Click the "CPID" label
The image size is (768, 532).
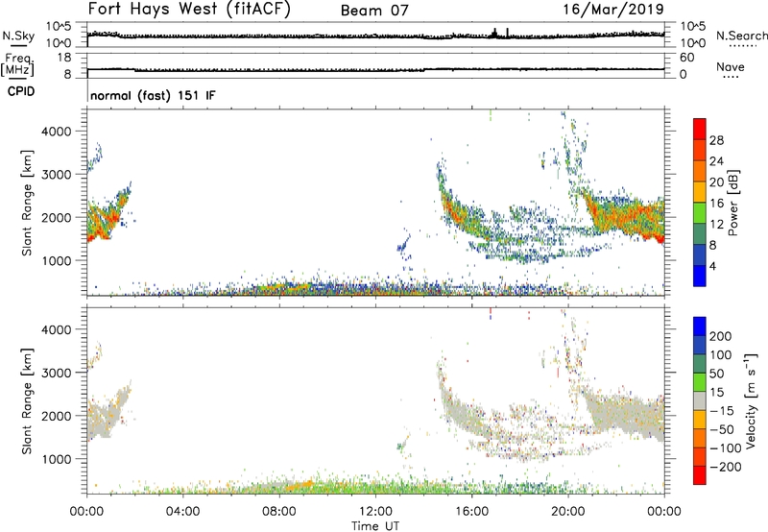click(x=21, y=91)
